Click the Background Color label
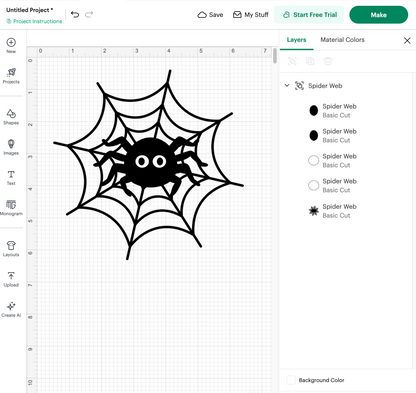 coord(321,380)
